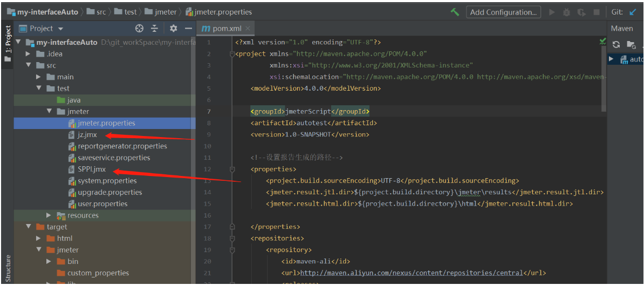The image size is (644, 285).
Task: Open the maven.aliyun.com repository URL link
Action: [x=412, y=273]
